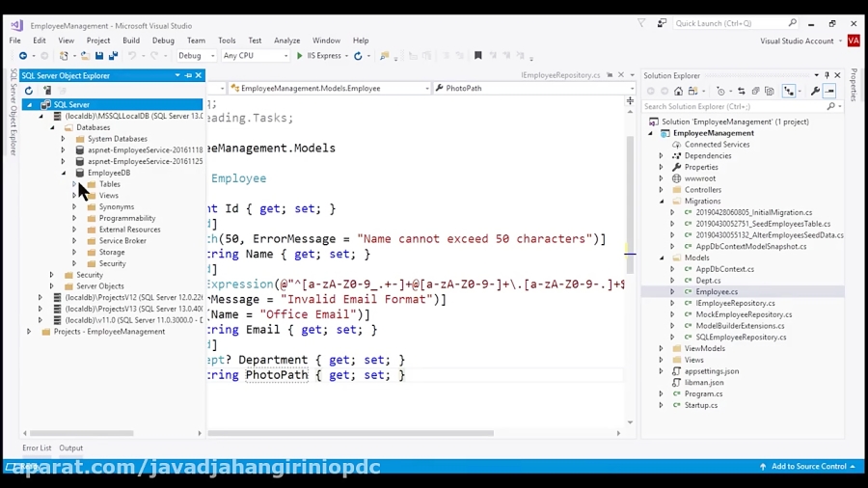The height and width of the screenshot is (488, 868).
Task: Collapse the Migrations folder in Solution Explorer
Action: point(662,201)
